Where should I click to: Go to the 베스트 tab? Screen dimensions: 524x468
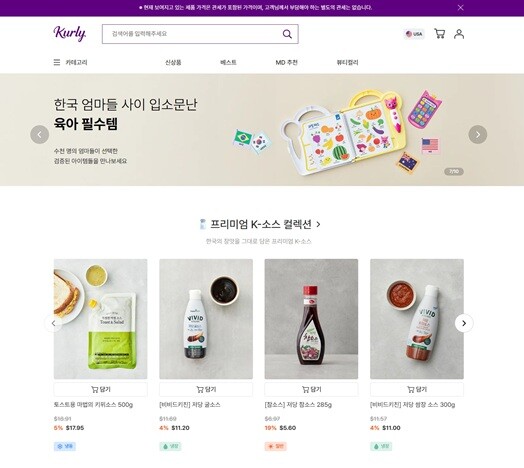point(228,62)
